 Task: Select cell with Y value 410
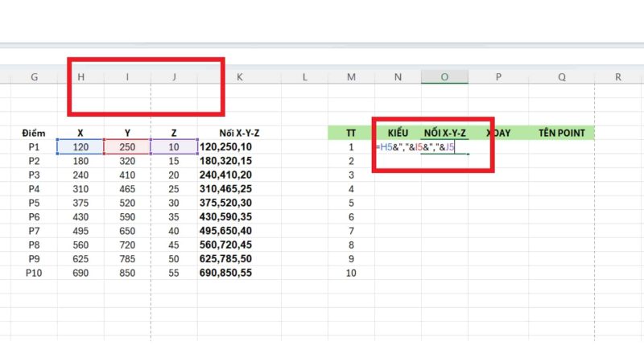(127, 175)
